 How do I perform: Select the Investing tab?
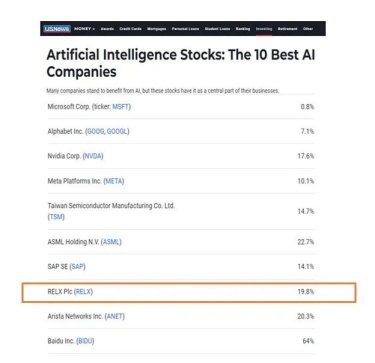coord(264,29)
